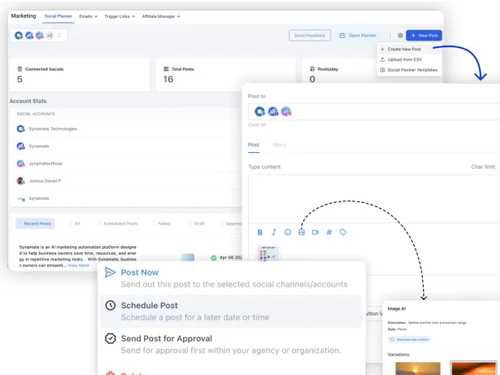The width and height of the screenshot is (500, 375).
Task: Click first account avatar in Post to field
Action: [260, 111]
